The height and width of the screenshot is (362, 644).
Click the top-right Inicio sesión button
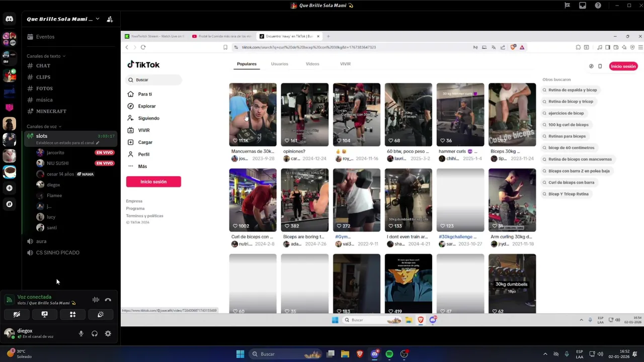(623, 66)
